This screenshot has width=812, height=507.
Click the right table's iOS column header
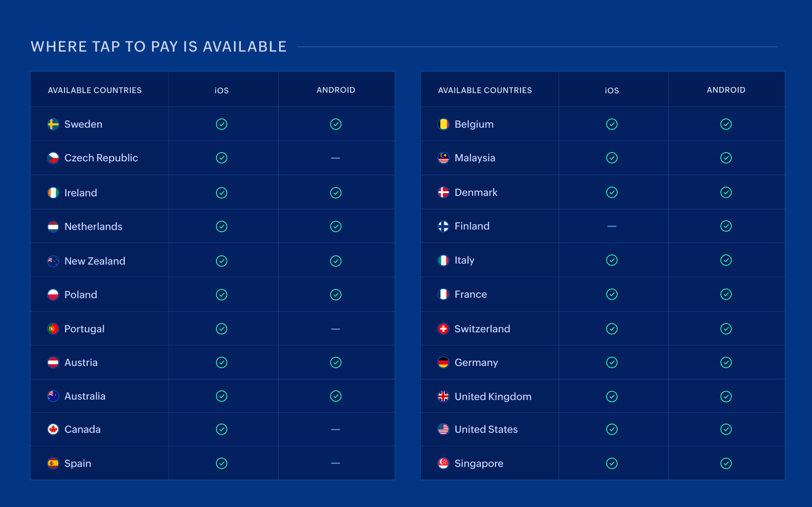click(x=612, y=90)
